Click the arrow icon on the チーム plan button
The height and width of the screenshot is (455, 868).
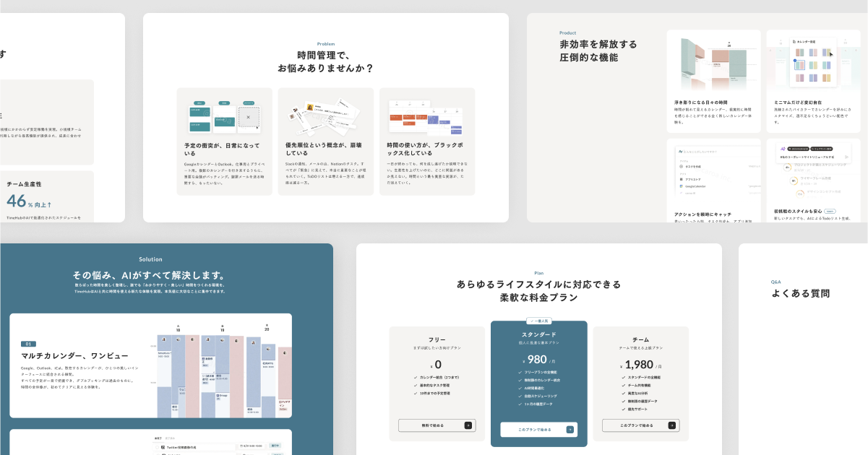coord(673,425)
